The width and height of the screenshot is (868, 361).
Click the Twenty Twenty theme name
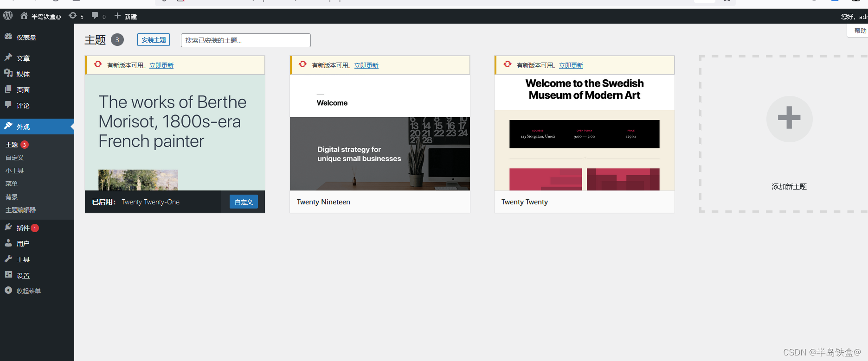pos(525,202)
